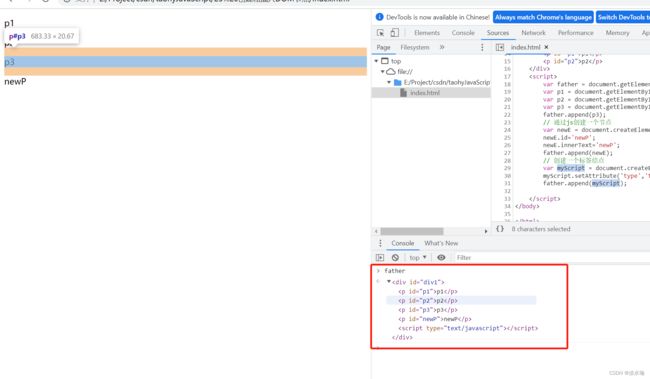Open the Performance tab

click(x=575, y=33)
